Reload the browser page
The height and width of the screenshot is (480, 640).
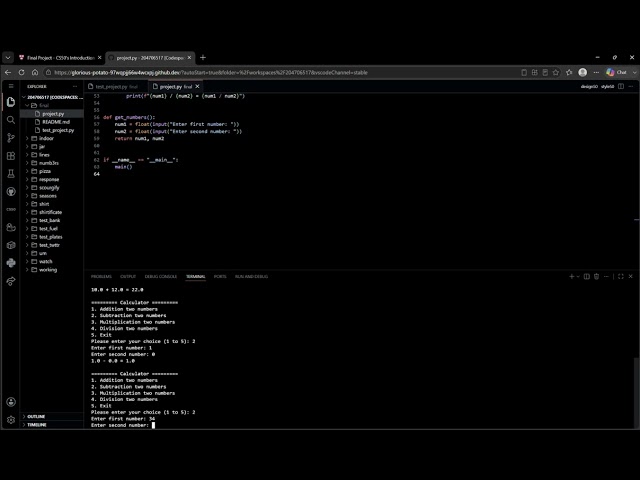tap(22, 72)
